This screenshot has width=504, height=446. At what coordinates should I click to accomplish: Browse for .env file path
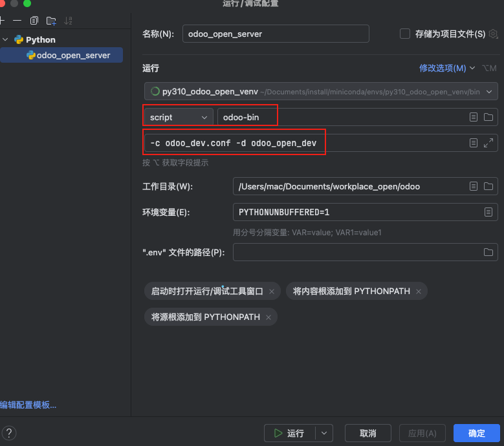click(488, 252)
